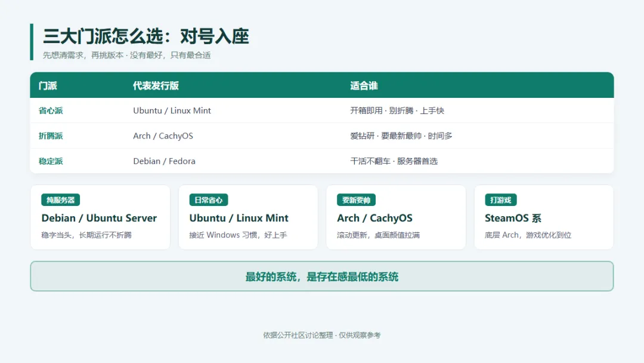Click the description 底层 Arch，游戏优化到位
Image resolution: width=644 pixels, height=363 pixels.
[528, 235]
